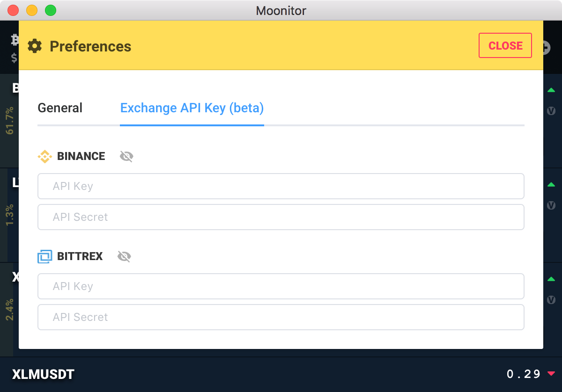The height and width of the screenshot is (392, 562).
Task: Switch to the General tab
Action: (60, 108)
